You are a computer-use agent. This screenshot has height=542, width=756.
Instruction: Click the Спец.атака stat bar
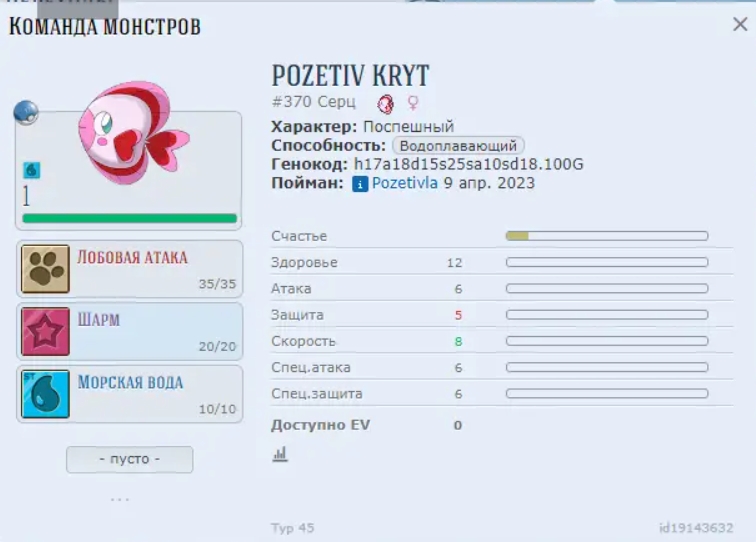click(x=607, y=367)
